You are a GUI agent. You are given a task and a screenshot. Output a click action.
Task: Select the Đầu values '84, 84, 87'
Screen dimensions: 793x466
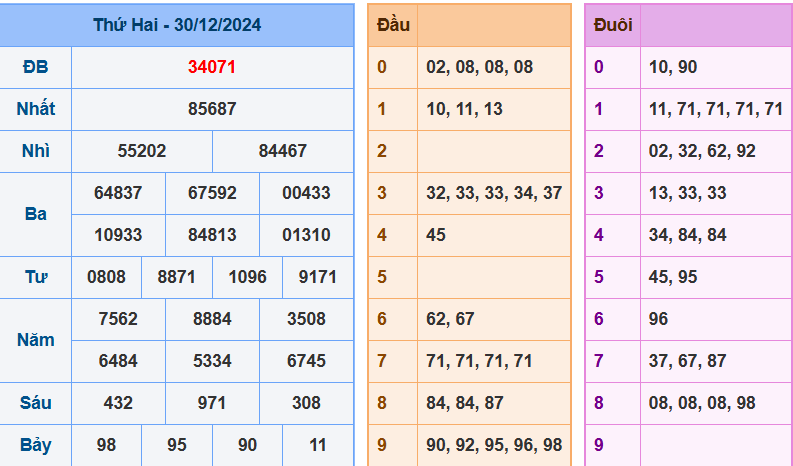point(464,403)
